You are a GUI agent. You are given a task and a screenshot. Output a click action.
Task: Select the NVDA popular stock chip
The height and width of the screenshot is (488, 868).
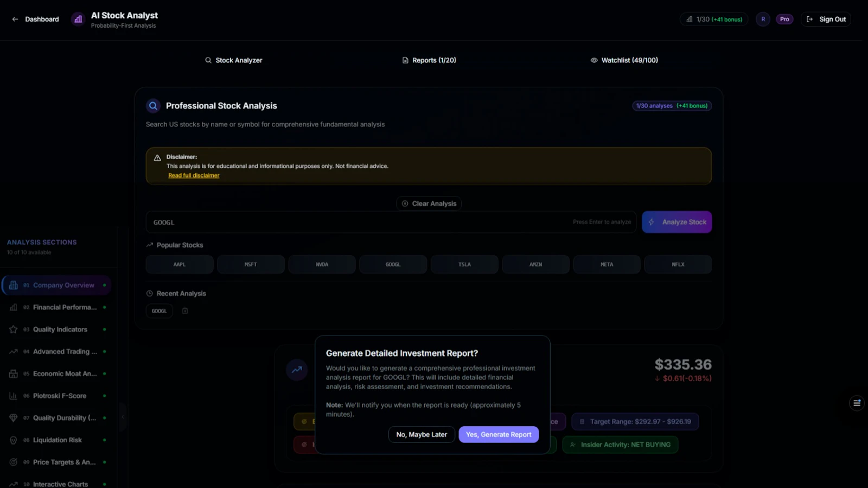click(x=322, y=264)
